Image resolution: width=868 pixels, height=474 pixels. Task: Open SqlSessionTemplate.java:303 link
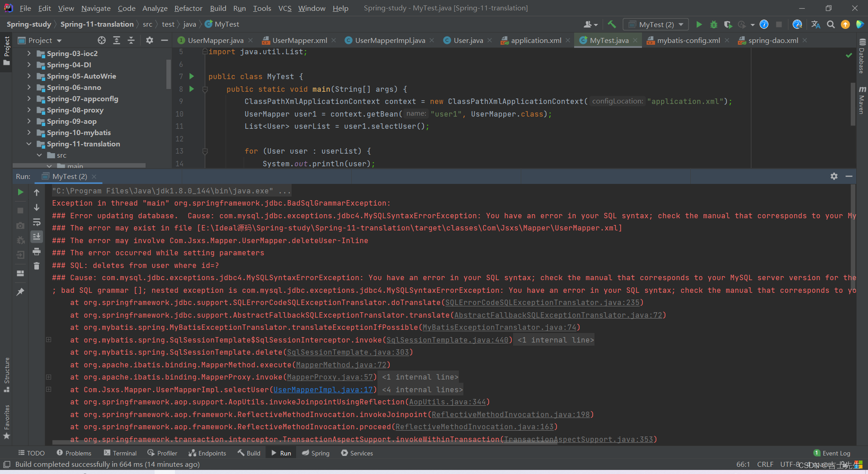pos(348,352)
